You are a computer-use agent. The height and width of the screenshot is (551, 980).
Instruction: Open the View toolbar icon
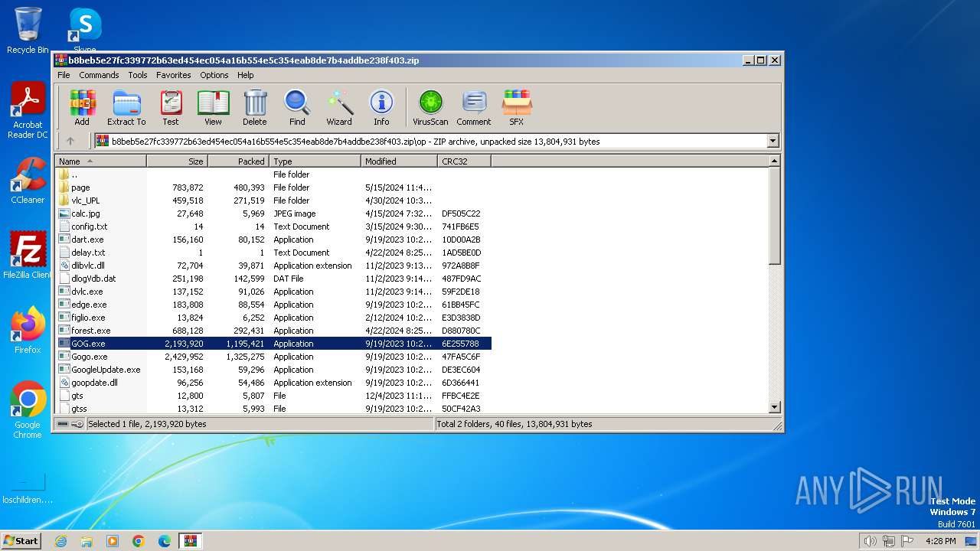point(213,107)
